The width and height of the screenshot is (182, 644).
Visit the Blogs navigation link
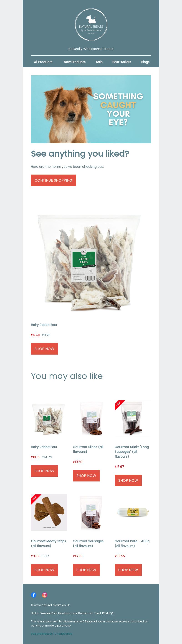click(145, 62)
